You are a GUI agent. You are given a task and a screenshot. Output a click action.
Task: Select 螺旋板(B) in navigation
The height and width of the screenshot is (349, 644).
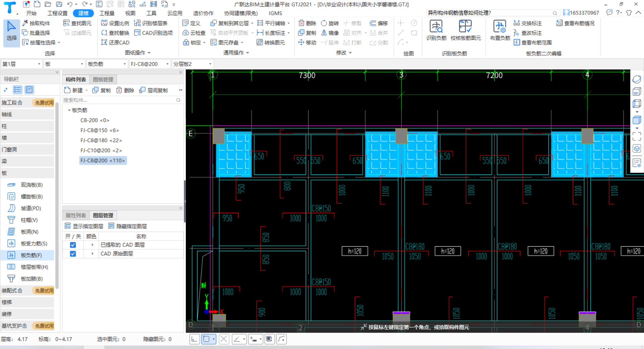[27, 197]
